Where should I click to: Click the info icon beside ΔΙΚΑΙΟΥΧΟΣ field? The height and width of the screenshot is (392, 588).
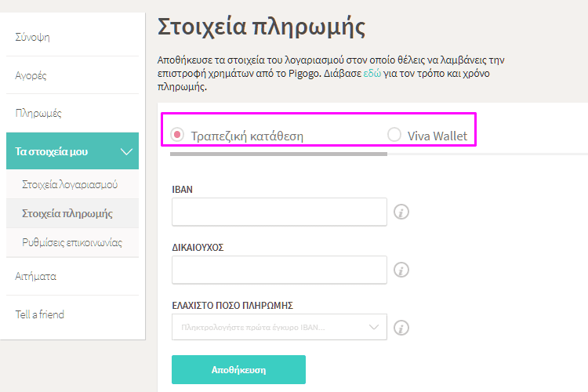tap(401, 270)
